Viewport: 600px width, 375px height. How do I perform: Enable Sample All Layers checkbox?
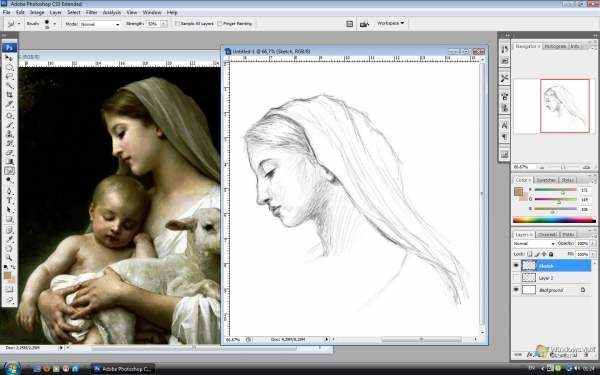pyautogui.click(x=177, y=24)
